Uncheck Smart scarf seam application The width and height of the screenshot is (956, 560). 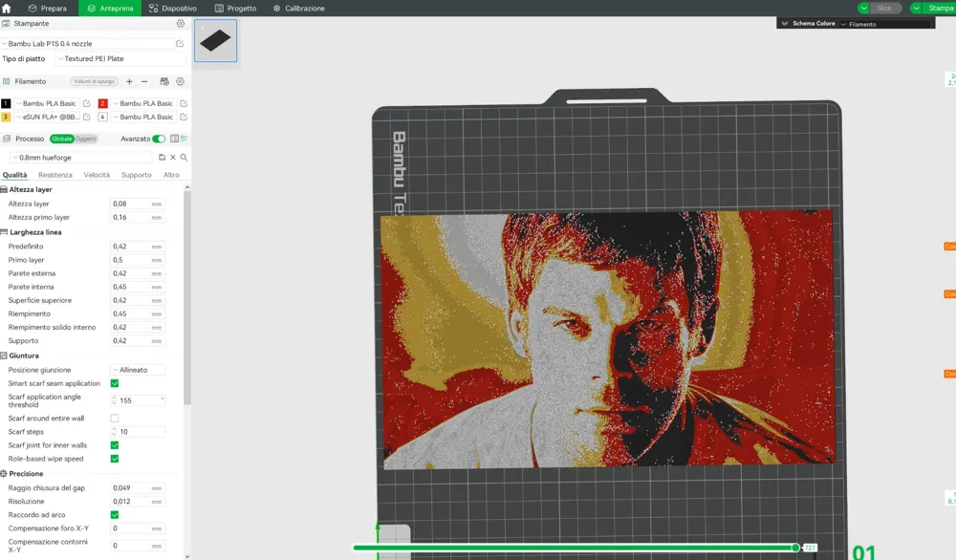point(115,384)
